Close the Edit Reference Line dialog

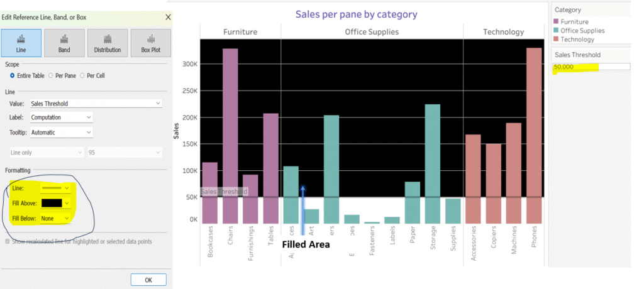tap(167, 17)
